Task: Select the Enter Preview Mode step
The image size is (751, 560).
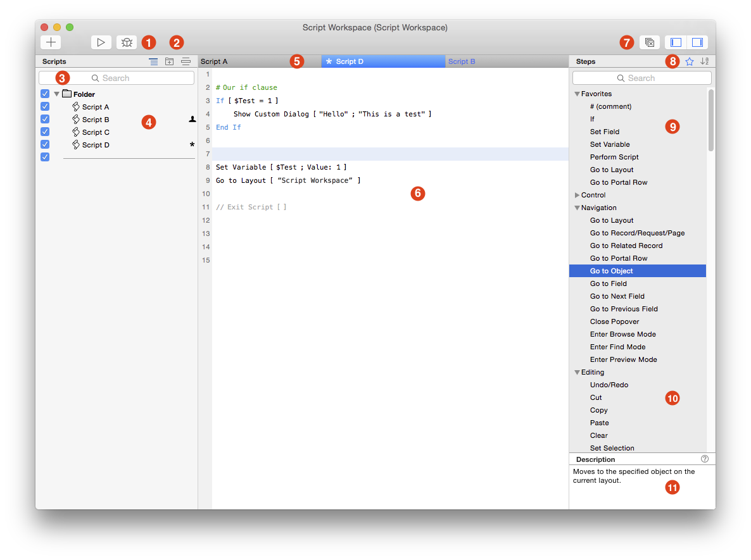Action: 623,360
